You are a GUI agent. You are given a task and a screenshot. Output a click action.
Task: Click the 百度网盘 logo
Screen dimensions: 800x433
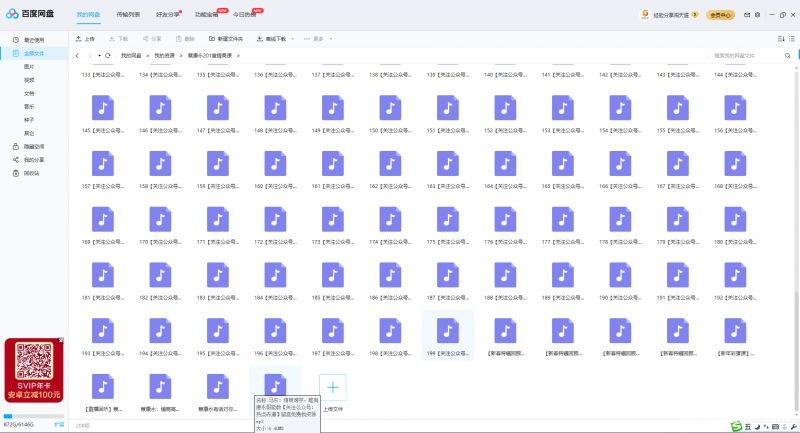(x=30, y=14)
